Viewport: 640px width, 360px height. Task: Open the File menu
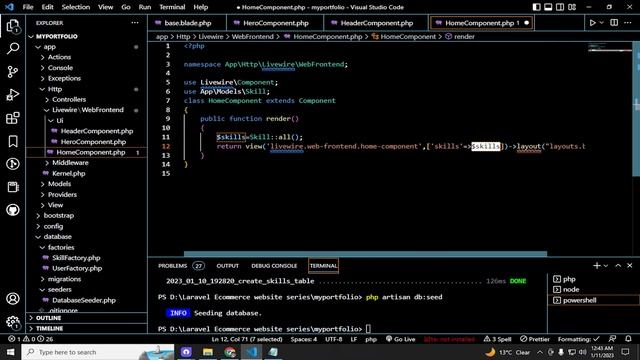(28, 7)
